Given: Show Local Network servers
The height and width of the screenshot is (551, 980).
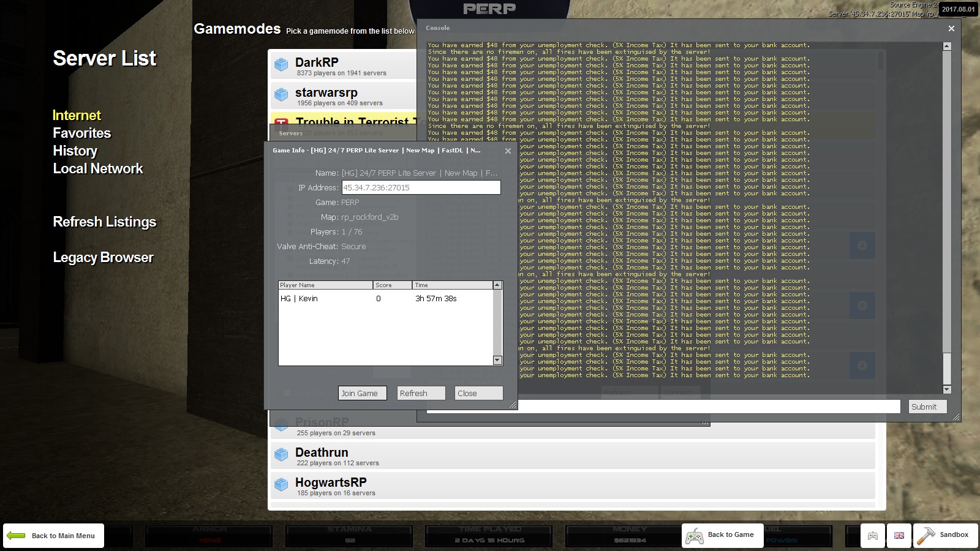Looking at the screenshot, I should [98, 168].
